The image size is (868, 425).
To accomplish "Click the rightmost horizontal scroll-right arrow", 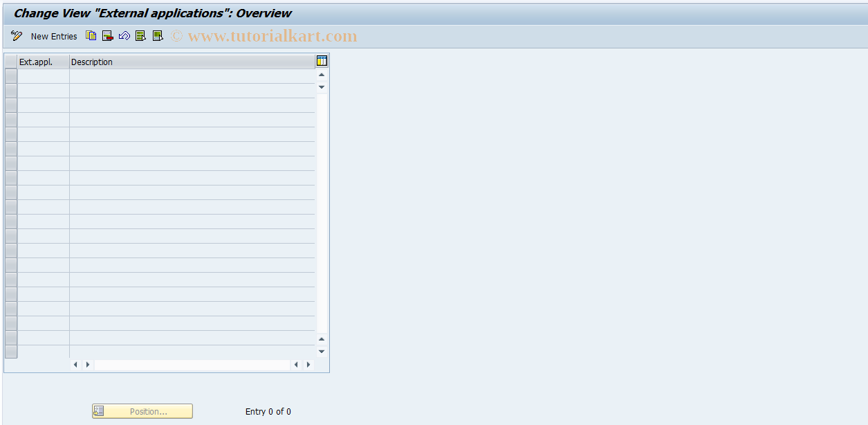I will pos(308,364).
